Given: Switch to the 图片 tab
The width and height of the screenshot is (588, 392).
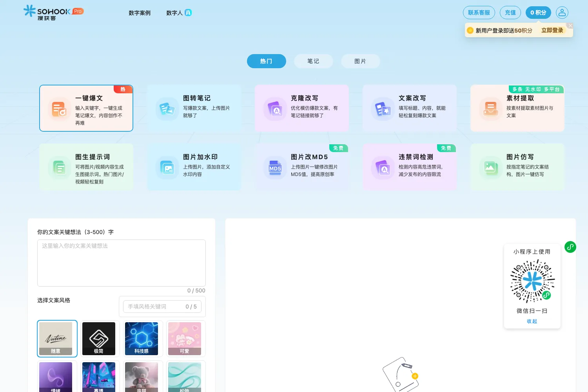Looking at the screenshot, I should pyautogui.click(x=361, y=61).
